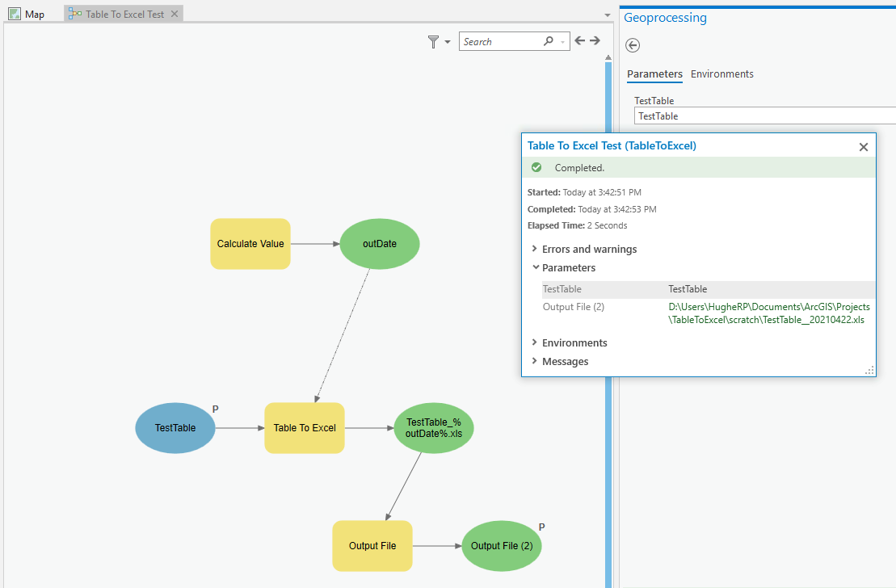The width and height of the screenshot is (896, 588).
Task: Click the green Completed checkmark icon
Action: pyautogui.click(x=536, y=168)
